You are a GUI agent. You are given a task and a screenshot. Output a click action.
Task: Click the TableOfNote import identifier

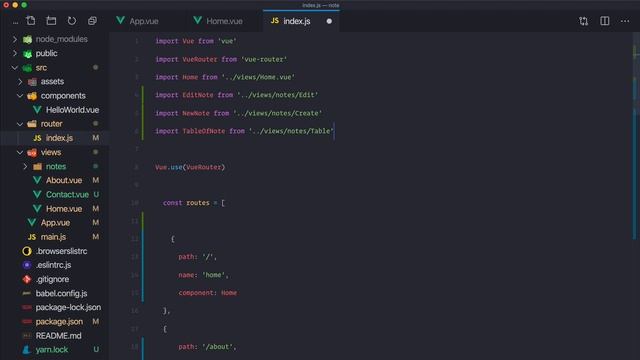pos(204,131)
